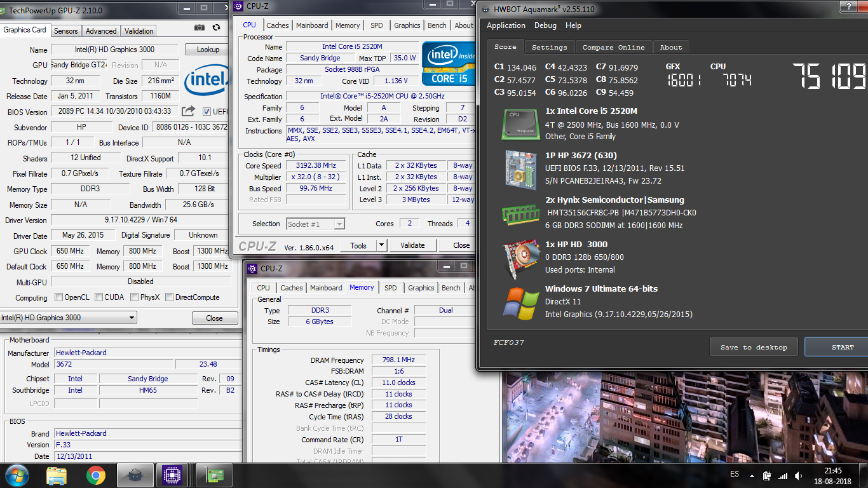Open Windows Explorer from the taskbar
The image size is (868, 488).
point(57,475)
